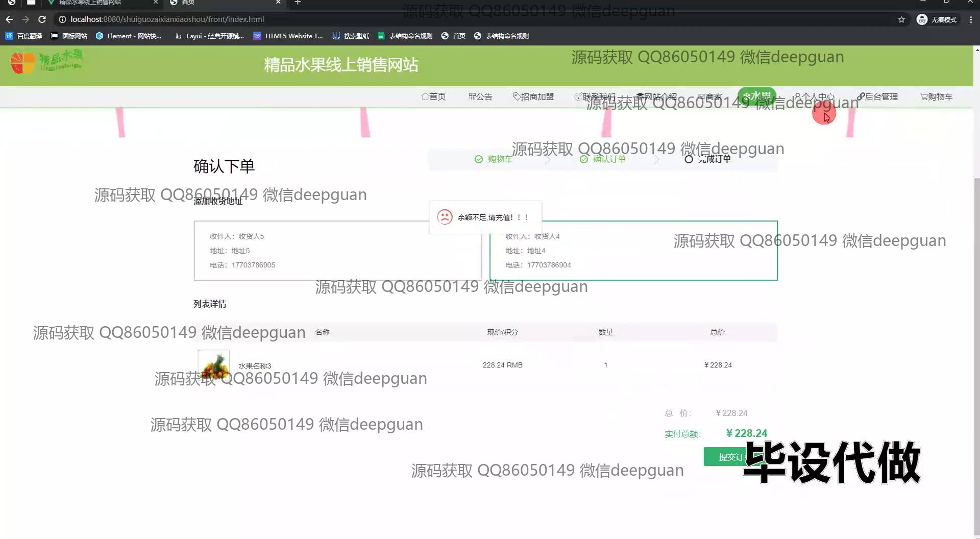Click the phone number 17703786905
This screenshot has height=539, width=980.
(253, 265)
